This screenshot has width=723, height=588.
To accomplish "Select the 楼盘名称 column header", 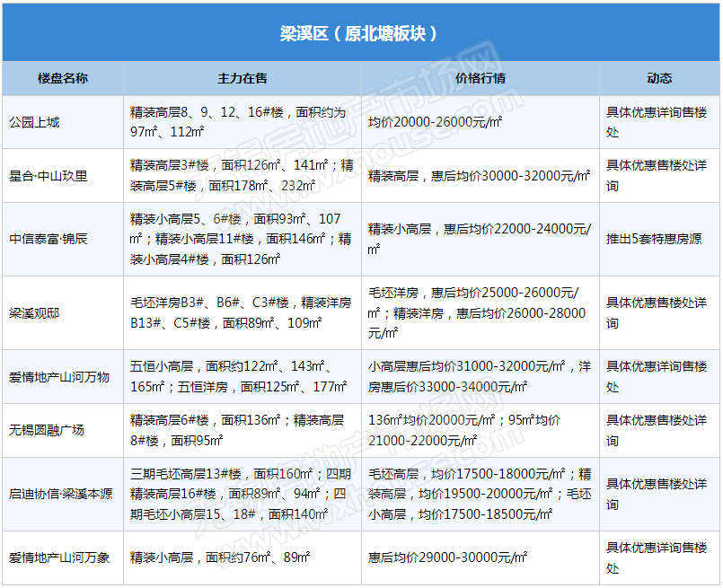I will (63, 78).
